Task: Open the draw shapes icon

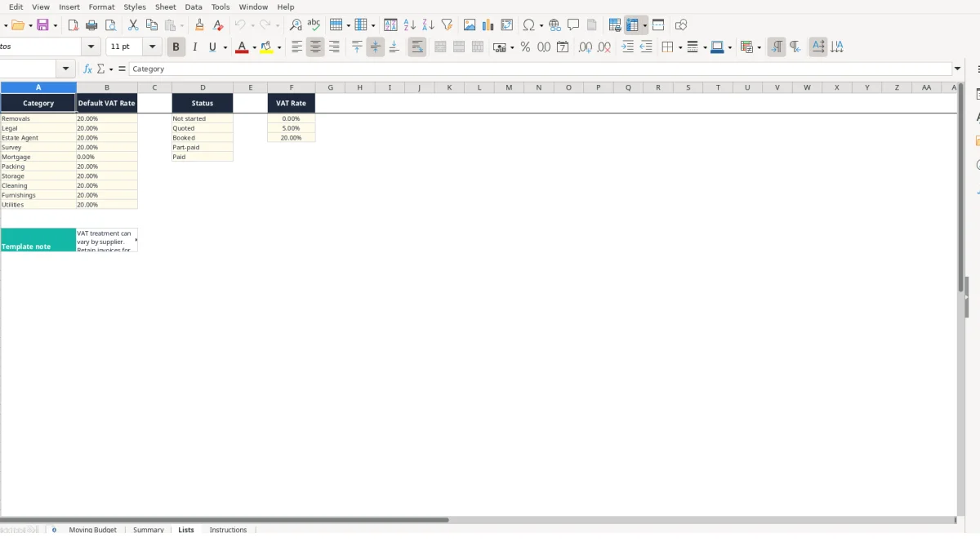Action: point(681,25)
